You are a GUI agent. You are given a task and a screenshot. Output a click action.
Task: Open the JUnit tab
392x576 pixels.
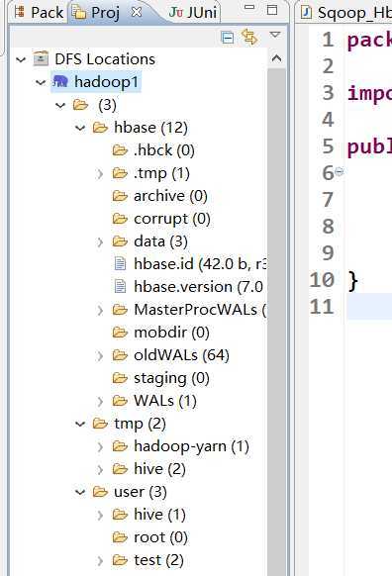click(x=192, y=13)
